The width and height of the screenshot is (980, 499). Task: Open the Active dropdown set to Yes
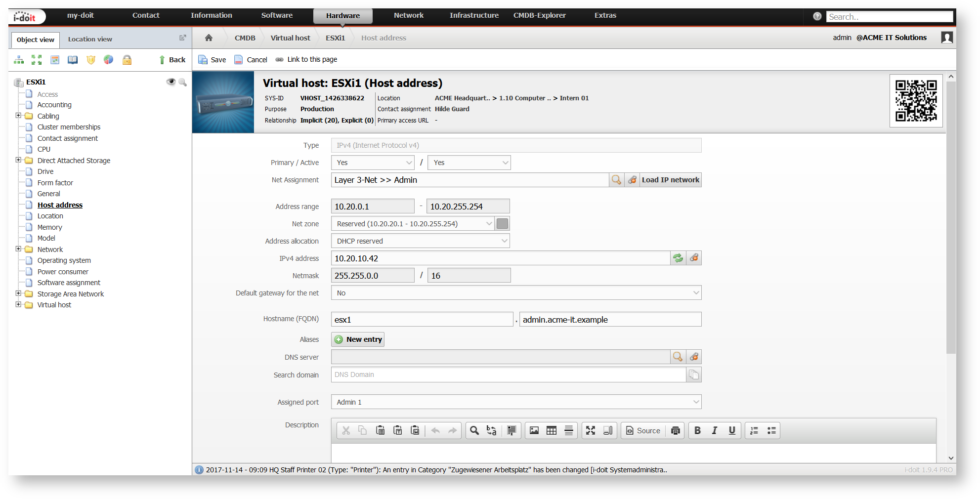click(469, 163)
